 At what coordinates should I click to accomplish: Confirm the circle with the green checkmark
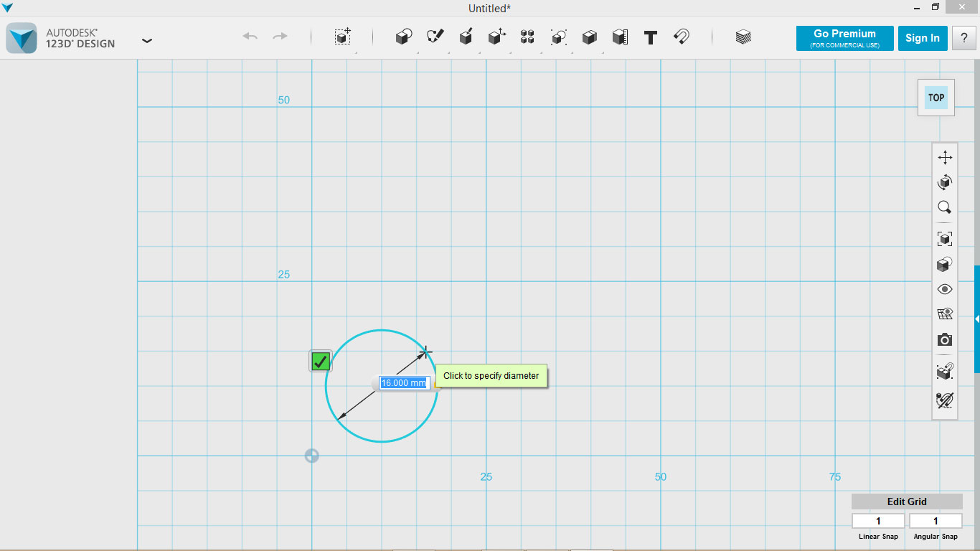tap(320, 361)
